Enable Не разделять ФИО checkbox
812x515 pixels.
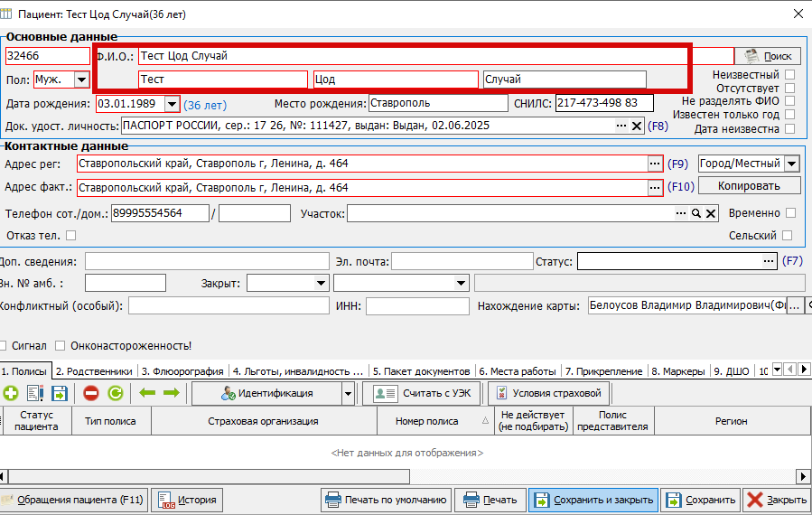click(789, 100)
